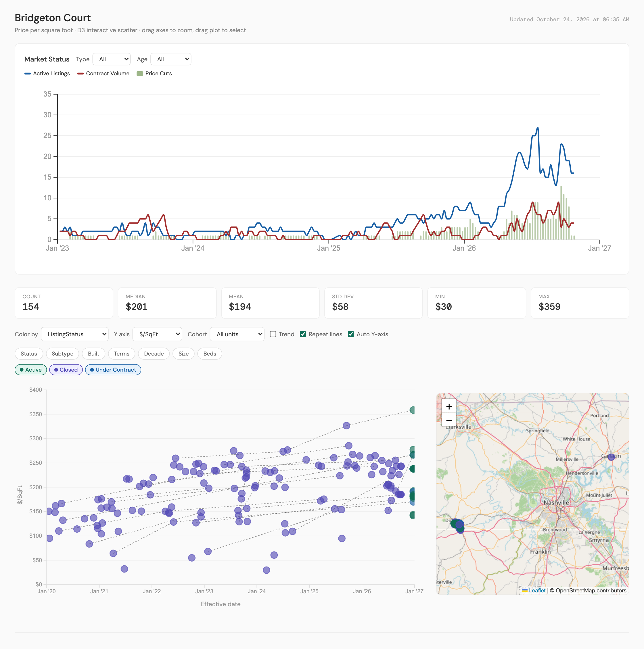Click the MEAN $194 stat card

[271, 303]
